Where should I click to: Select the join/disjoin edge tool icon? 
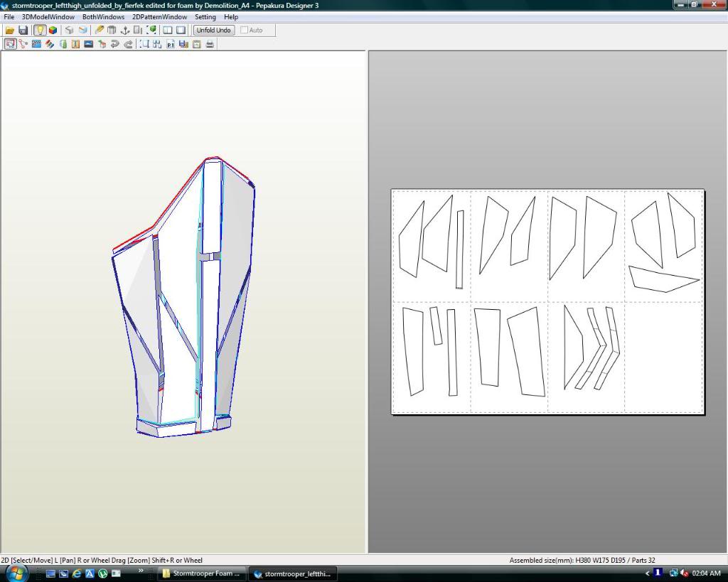(x=23, y=44)
